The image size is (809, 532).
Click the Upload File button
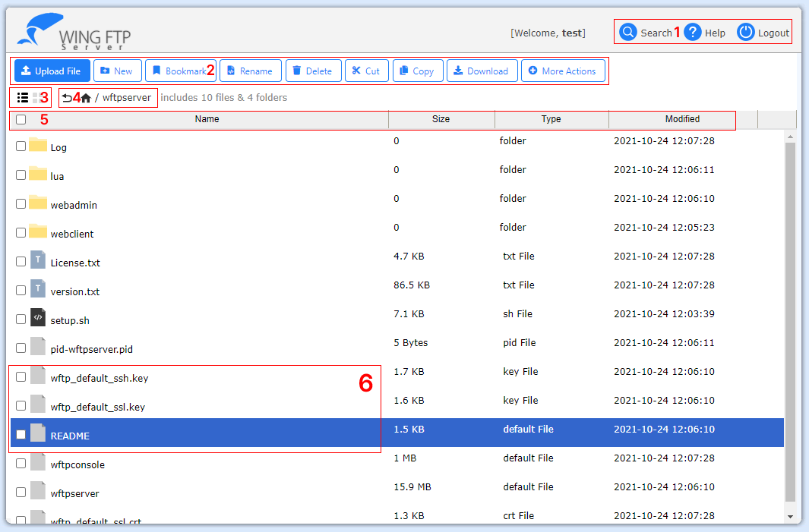click(x=52, y=71)
